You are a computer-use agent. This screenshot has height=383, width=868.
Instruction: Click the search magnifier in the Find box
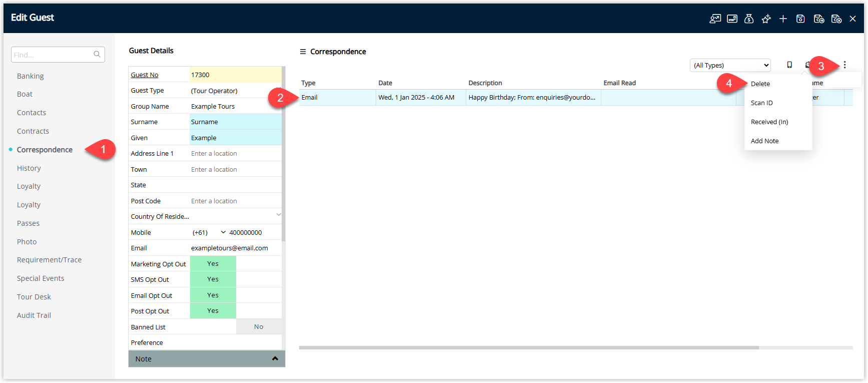click(x=97, y=54)
